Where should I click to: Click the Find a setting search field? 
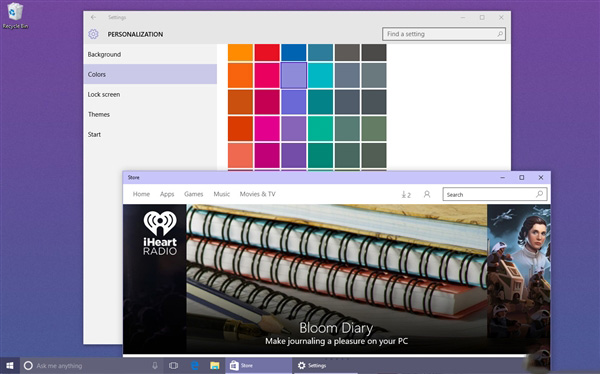(x=444, y=34)
